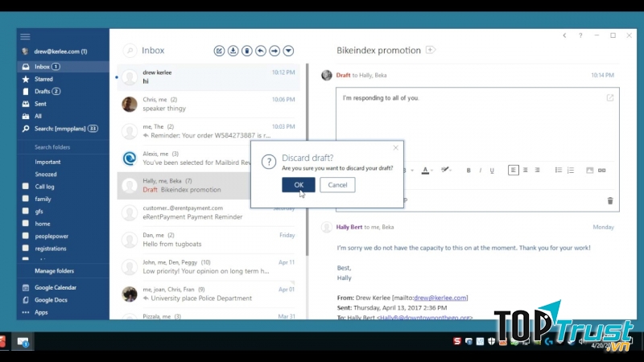Screen dimensions: 644x362
Task: Open the hamburger menu in sidebar
Action: click(25, 36)
